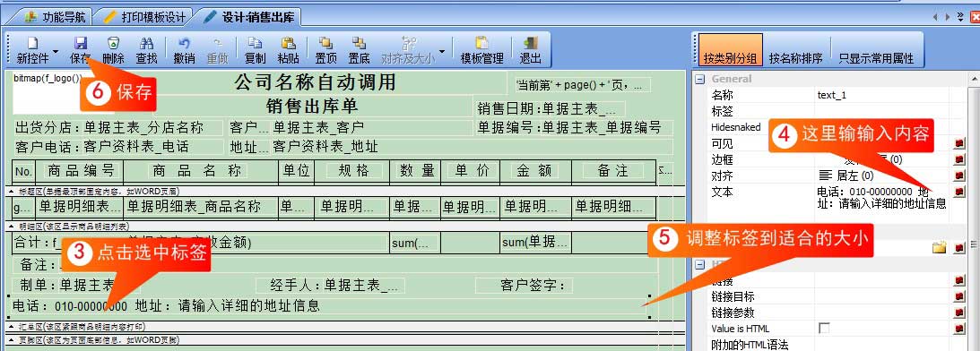Collapse the 标题区 band triangle
The image size is (980, 351).
click(11, 191)
